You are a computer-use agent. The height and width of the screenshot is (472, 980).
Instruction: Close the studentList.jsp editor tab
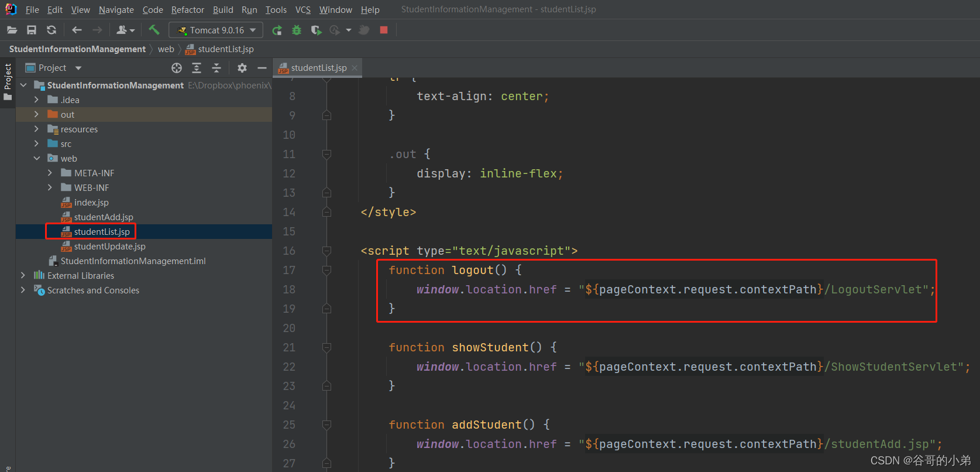(x=355, y=68)
